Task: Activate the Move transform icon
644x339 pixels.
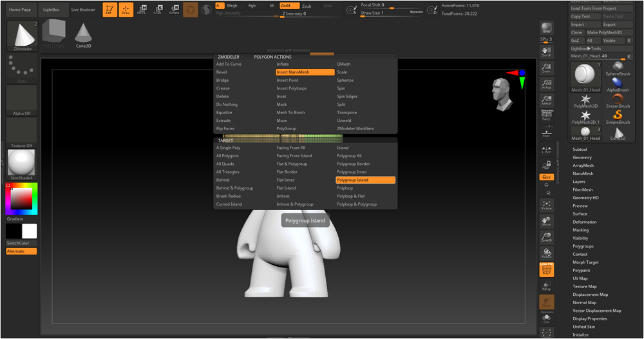Action: pyautogui.click(x=142, y=9)
